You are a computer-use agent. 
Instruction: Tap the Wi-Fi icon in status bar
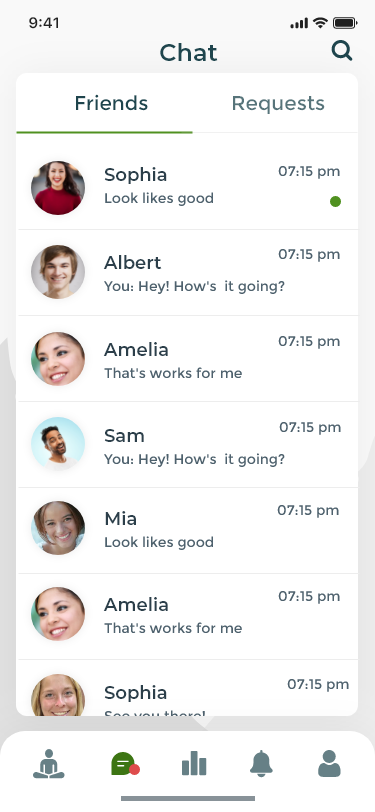click(x=321, y=23)
